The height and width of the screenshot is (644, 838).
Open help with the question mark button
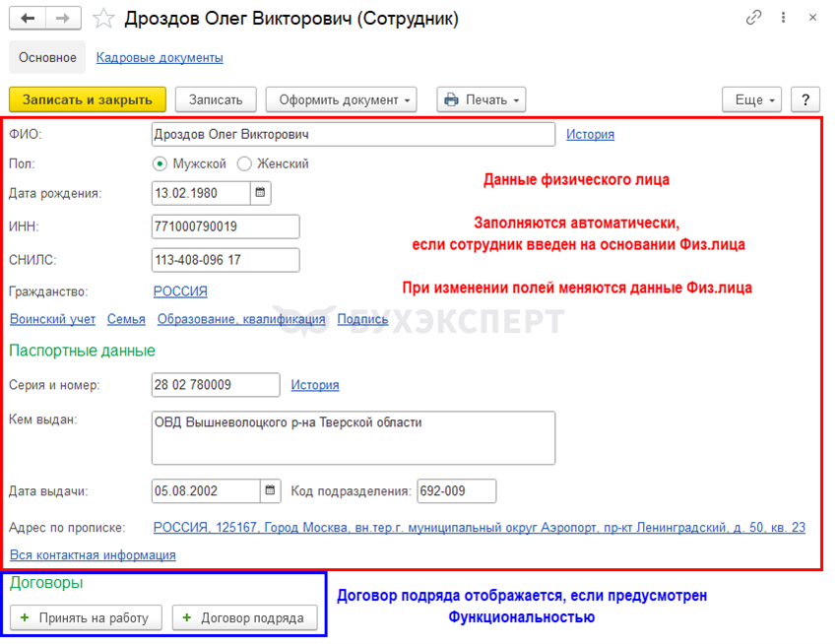click(x=805, y=99)
